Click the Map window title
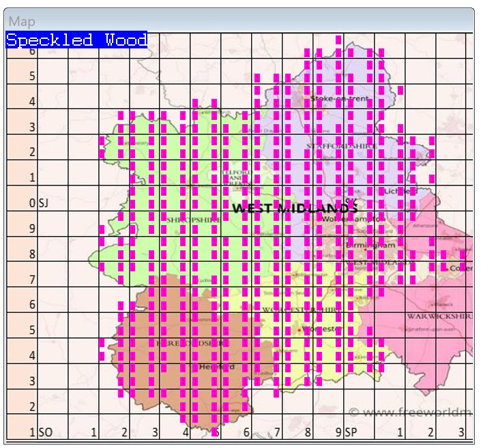481x448 pixels. point(22,22)
